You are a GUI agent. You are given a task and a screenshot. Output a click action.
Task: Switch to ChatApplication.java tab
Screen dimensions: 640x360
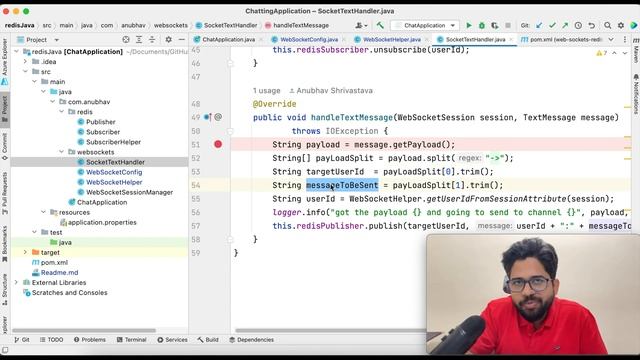click(x=229, y=40)
